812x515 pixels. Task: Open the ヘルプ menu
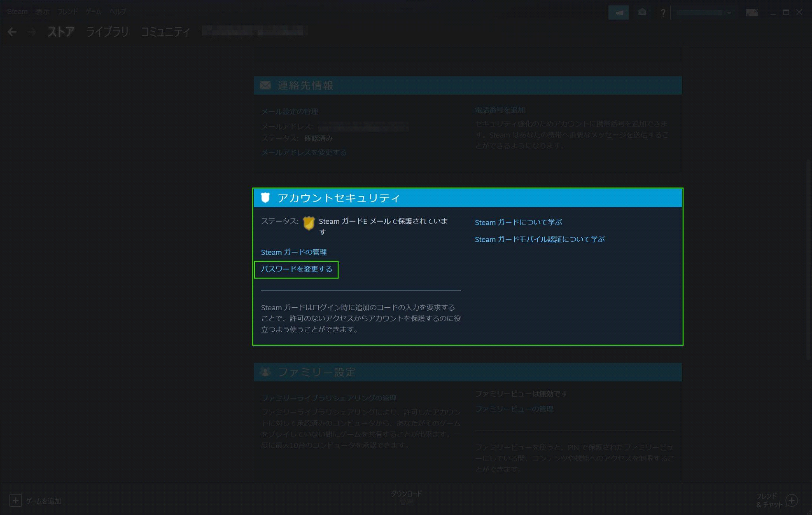pyautogui.click(x=117, y=12)
